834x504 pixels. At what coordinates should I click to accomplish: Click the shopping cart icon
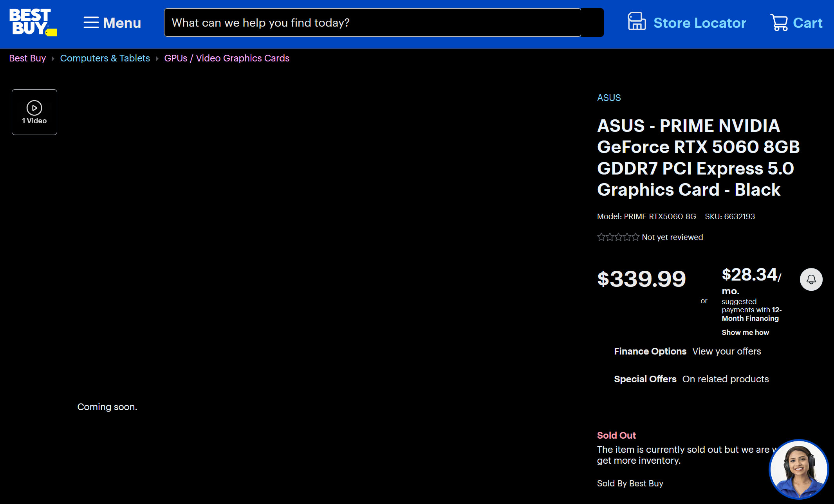779,22
